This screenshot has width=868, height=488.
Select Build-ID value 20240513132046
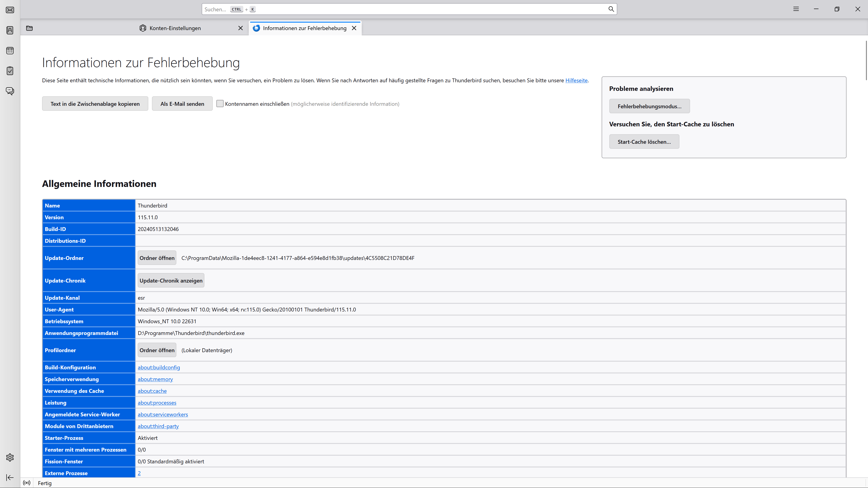[158, 229]
